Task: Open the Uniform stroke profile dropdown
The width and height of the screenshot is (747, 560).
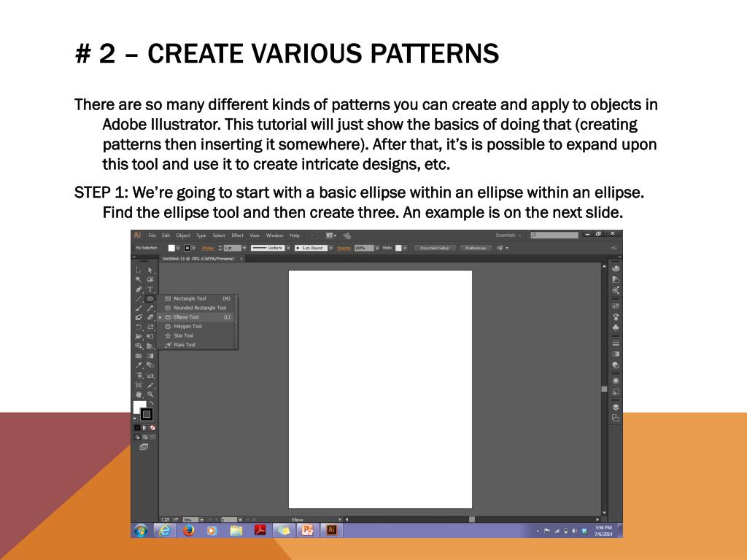Action: pyautogui.click(x=288, y=248)
